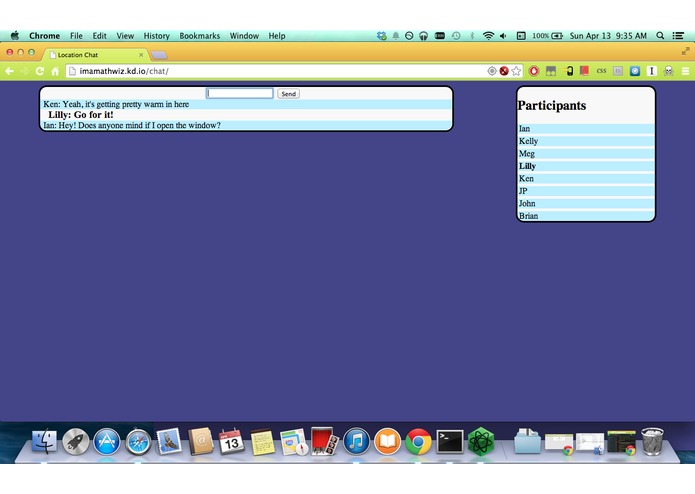This screenshot has height=494, width=695.
Task: Click the gray binoculars-style extension icon
Action: point(551,71)
